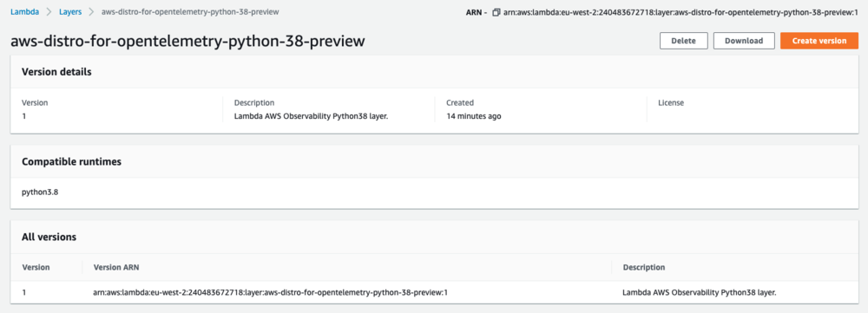This screenshot has height=313, width=868.
Task: Click the Created label
Action: pyautogui.click(x=460, y=103)
